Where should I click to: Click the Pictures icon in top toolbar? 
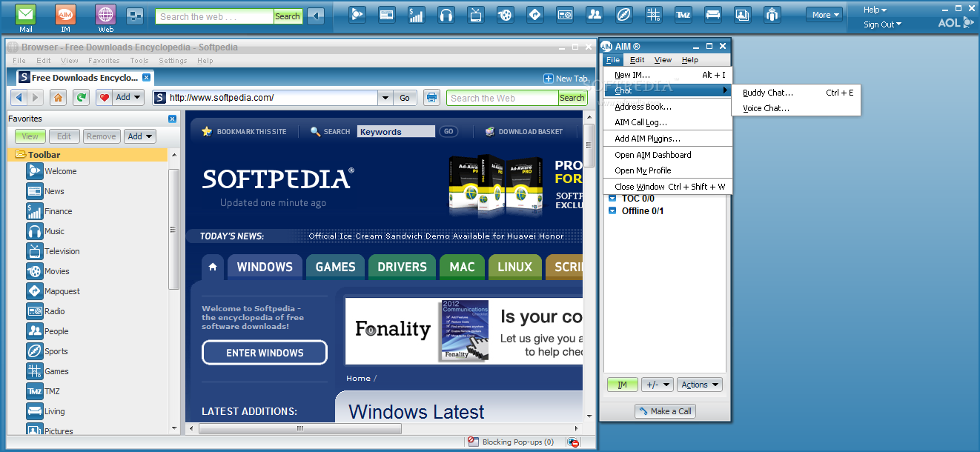tap(742, 14)
